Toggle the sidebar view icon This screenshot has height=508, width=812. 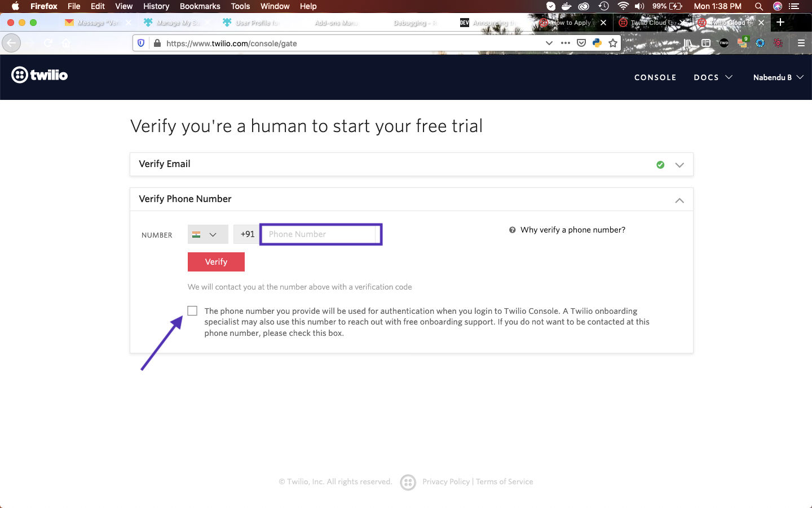click(705, 43)
